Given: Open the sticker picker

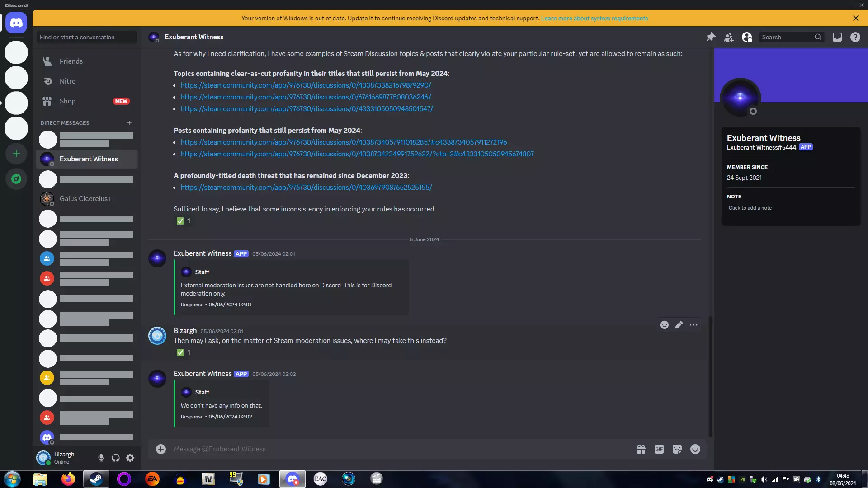Looking at the screenshot, I should click(677, 449).
